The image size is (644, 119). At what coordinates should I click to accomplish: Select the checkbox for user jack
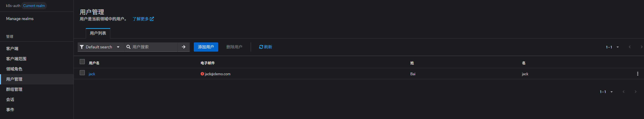click(x=82, y=73)
